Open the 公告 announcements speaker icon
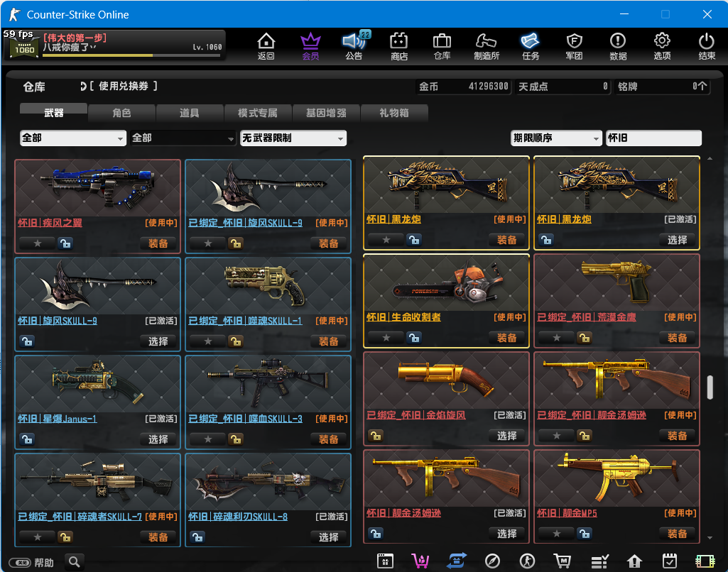728x572 pixels. click(x=354, y=46)
